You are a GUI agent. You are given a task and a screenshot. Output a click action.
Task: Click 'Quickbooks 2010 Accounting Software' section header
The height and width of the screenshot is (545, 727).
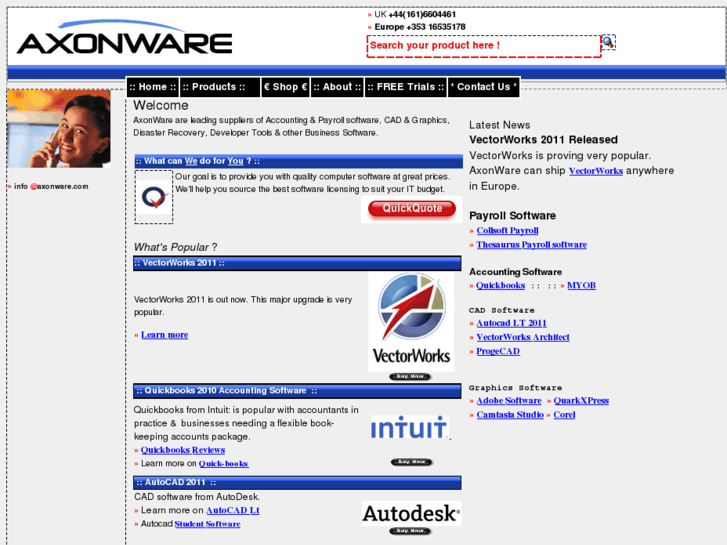pyautogui.click(x=297, y=391)
